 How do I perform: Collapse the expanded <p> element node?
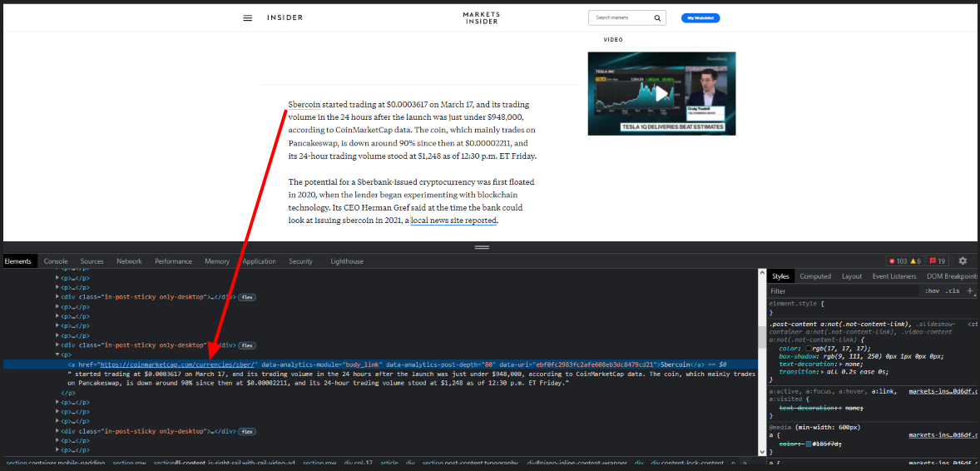click(58, 354)
